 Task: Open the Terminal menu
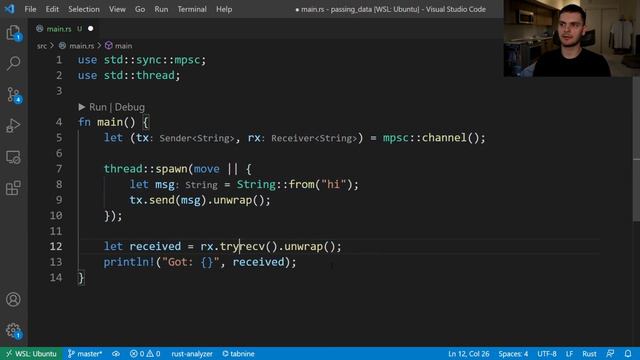point(192,9)
